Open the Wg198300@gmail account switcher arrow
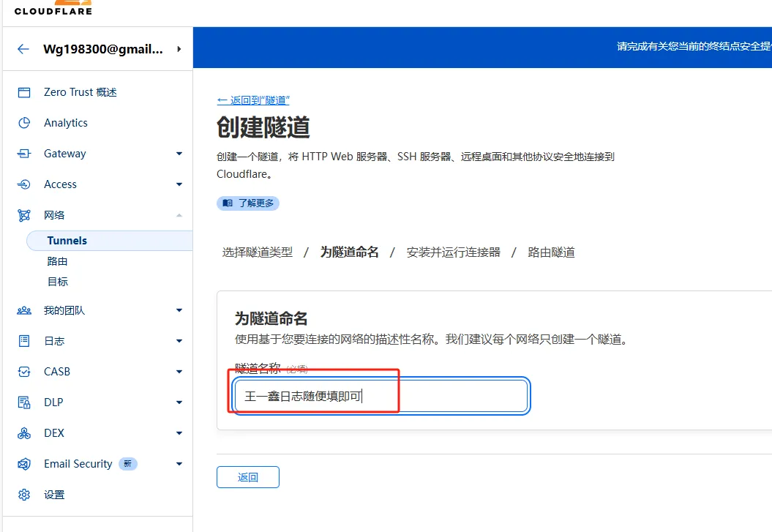 click(x=178, y=48)
